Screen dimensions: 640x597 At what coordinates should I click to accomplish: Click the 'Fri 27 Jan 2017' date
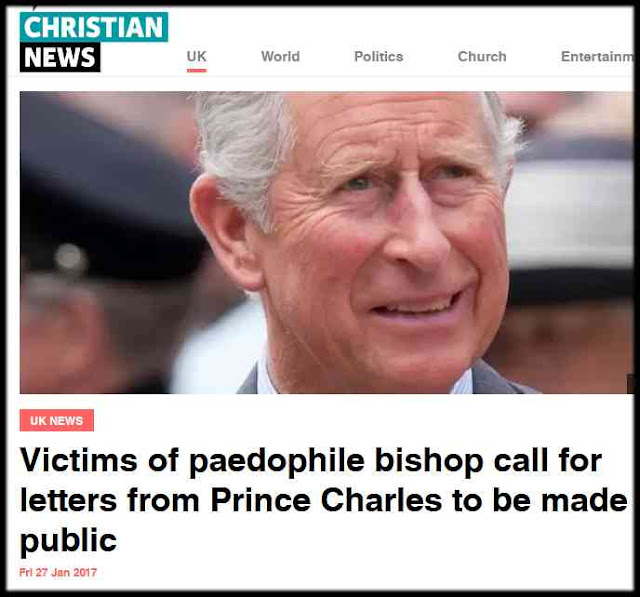click(58, 573)
